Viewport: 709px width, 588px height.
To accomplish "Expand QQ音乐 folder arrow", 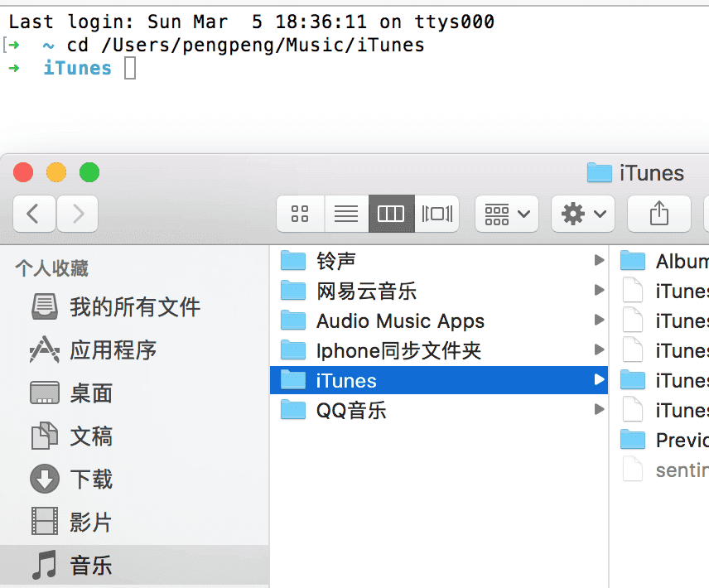I will (x=599, y=409).
